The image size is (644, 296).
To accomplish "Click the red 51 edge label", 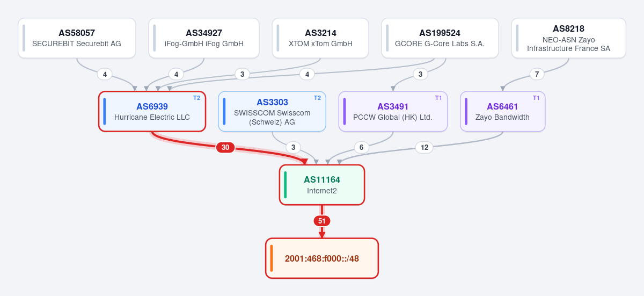I will [x=322, y=221].
